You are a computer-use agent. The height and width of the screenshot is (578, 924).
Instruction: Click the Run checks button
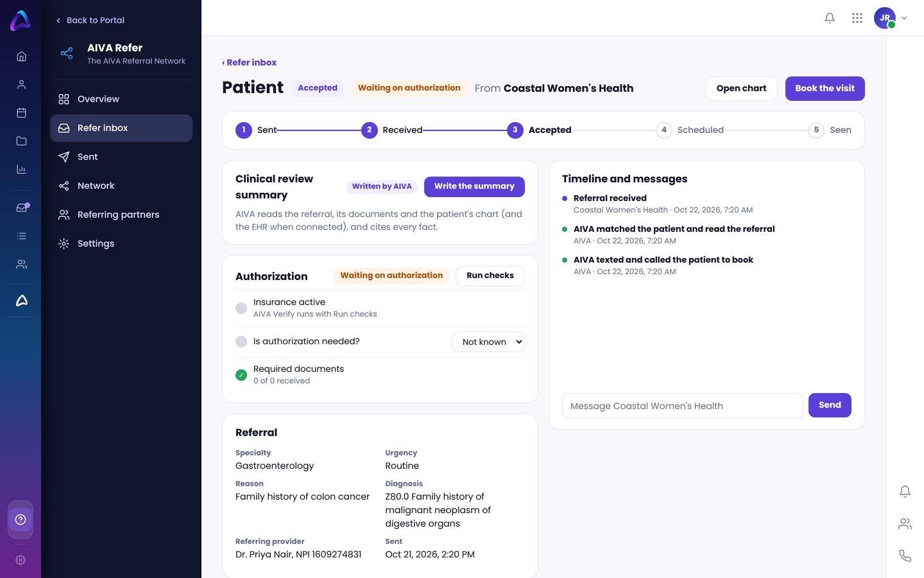490,276
